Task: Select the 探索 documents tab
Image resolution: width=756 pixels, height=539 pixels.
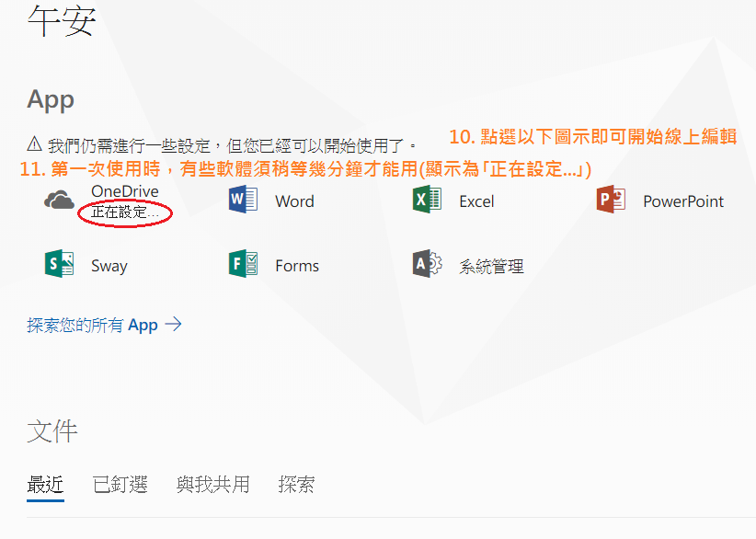Action: pyautogui.click(x=296, y=485)
